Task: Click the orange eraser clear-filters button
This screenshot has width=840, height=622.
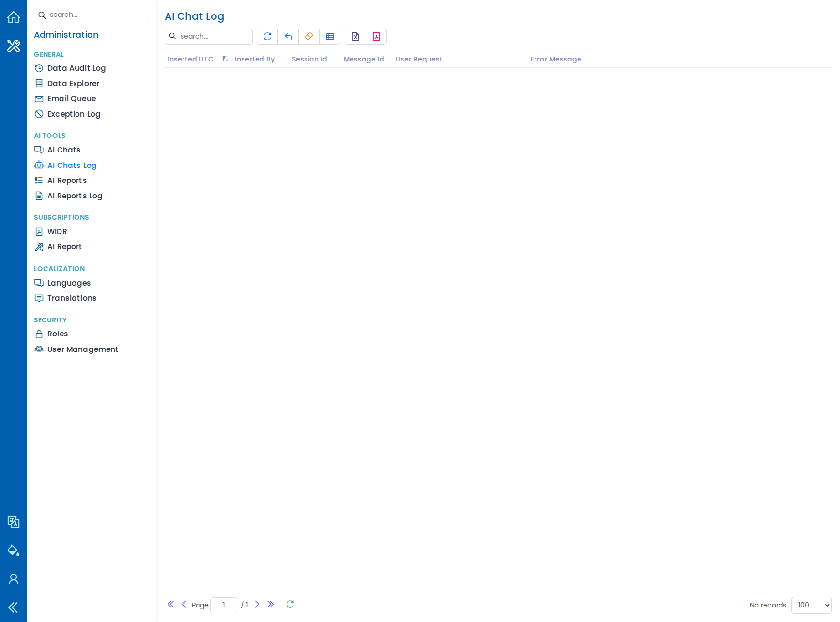Action: tap(309, 36)
